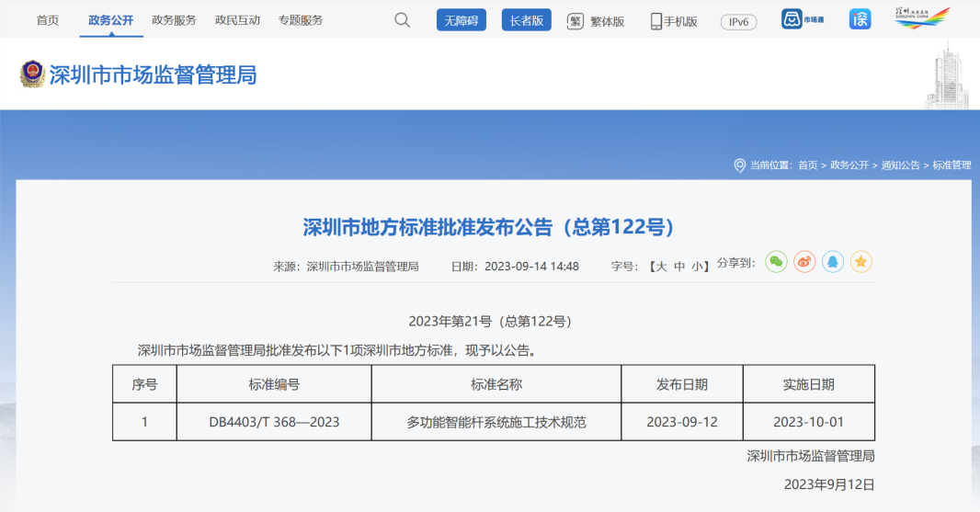The width and height of the screenshot is (980, 512).
Task: Click the star favorites share icon
Action: [x=860, y=262]
